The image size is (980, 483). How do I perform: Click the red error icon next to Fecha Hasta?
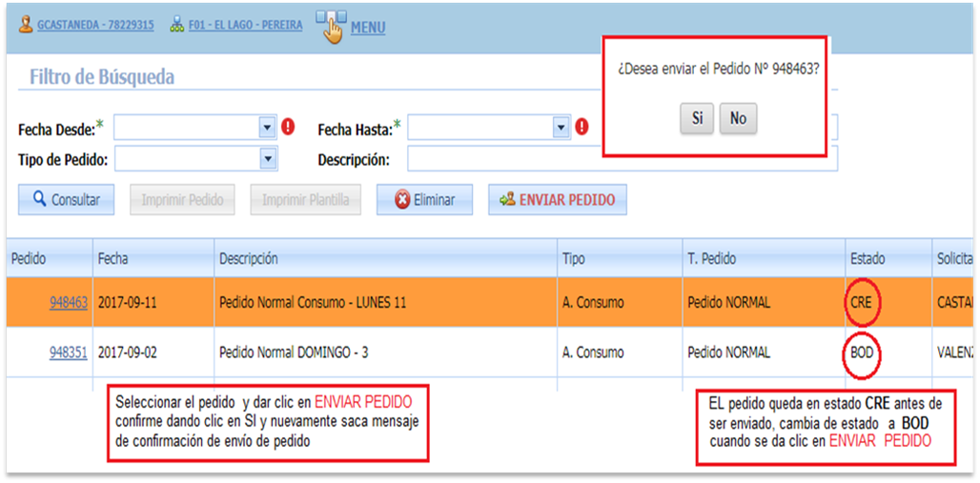coord(582,128)
